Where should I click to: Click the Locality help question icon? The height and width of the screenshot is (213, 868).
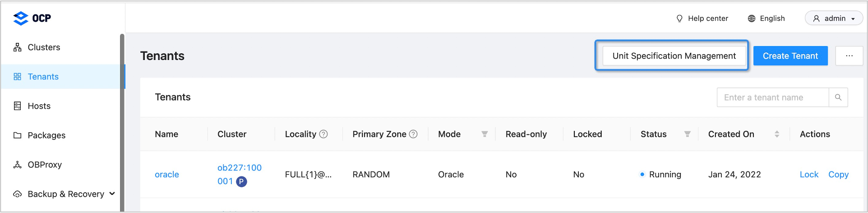point(323,134)
